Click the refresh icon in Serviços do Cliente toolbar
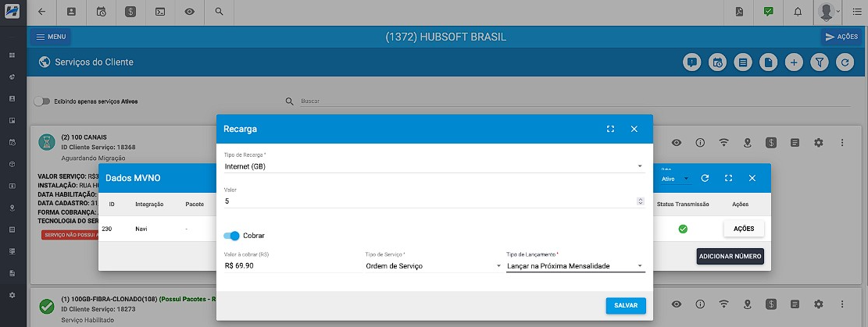Screen dimensions: 868x327 tap(845, 62)
